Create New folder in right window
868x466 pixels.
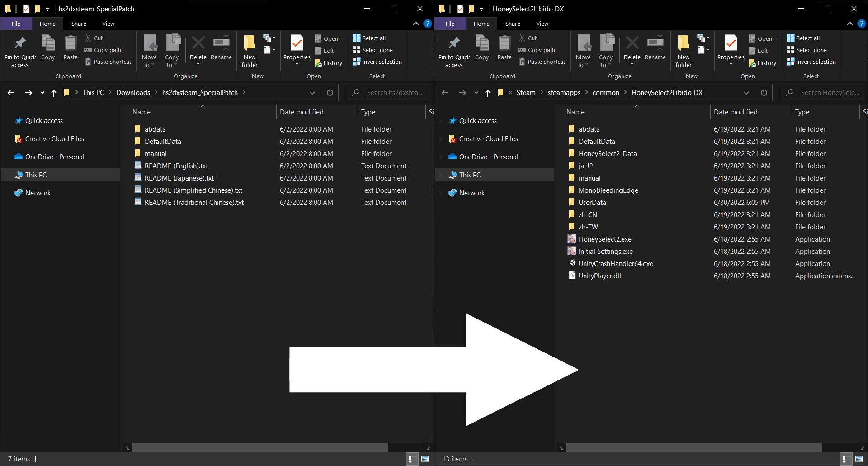(x=684, y=51)
